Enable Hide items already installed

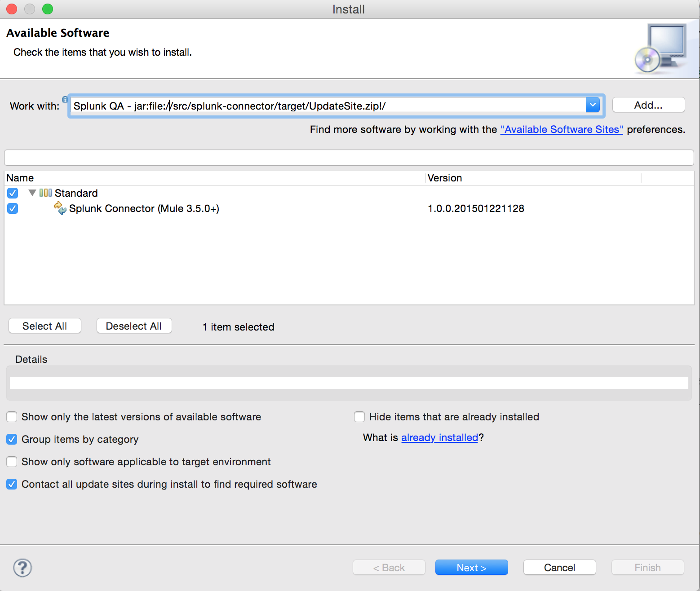point(359,417)
